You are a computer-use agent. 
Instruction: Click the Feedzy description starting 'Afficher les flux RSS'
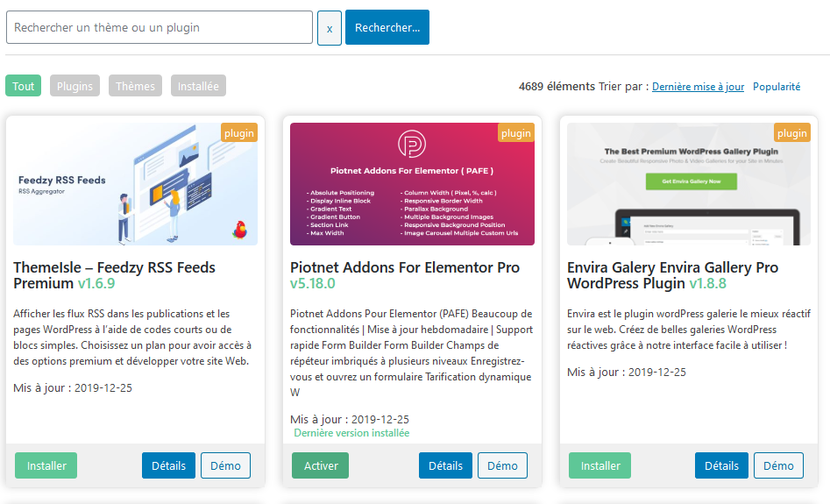click(x=132, y=337)
